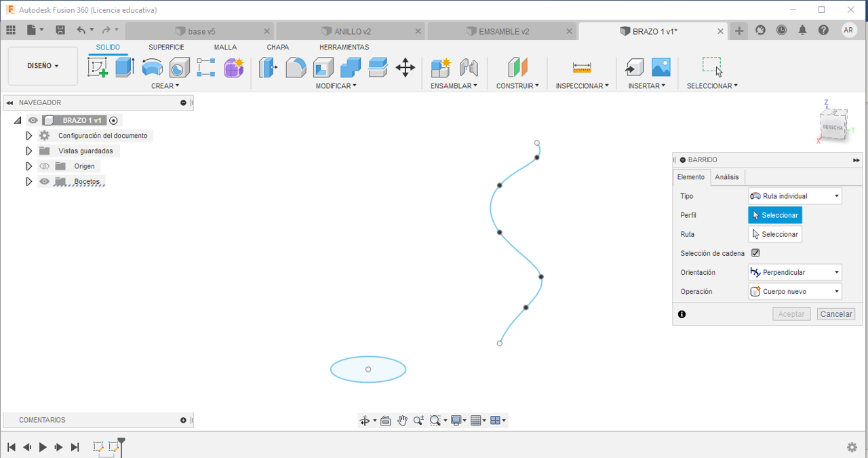Switch to the Análisis tab

tap(727, 177)
